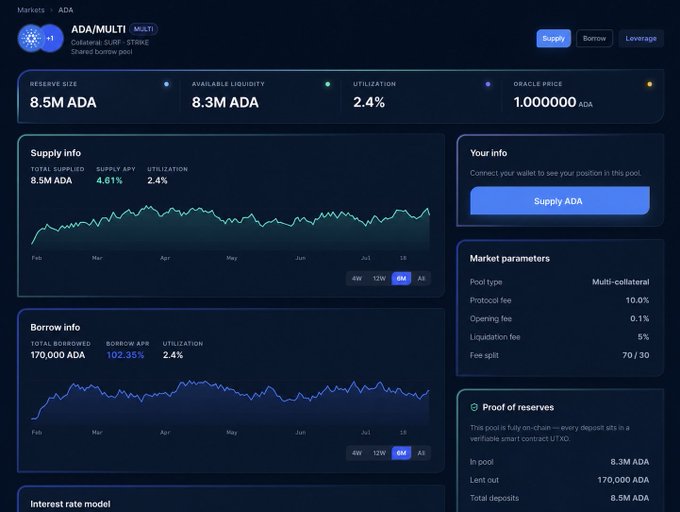
Task: Click the blue dot in Reserve Size card
Action: [x=167, y=84]
